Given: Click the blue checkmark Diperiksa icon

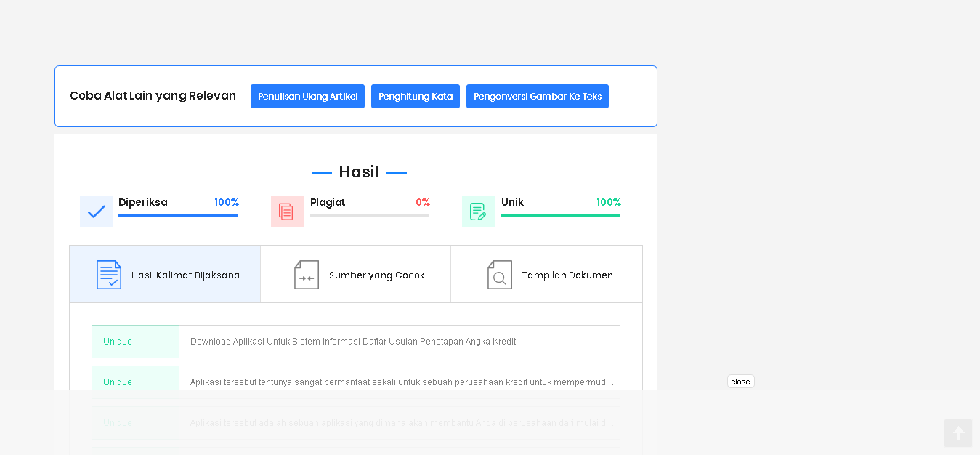Looking at the screenshot, I should tap(96, 212).
